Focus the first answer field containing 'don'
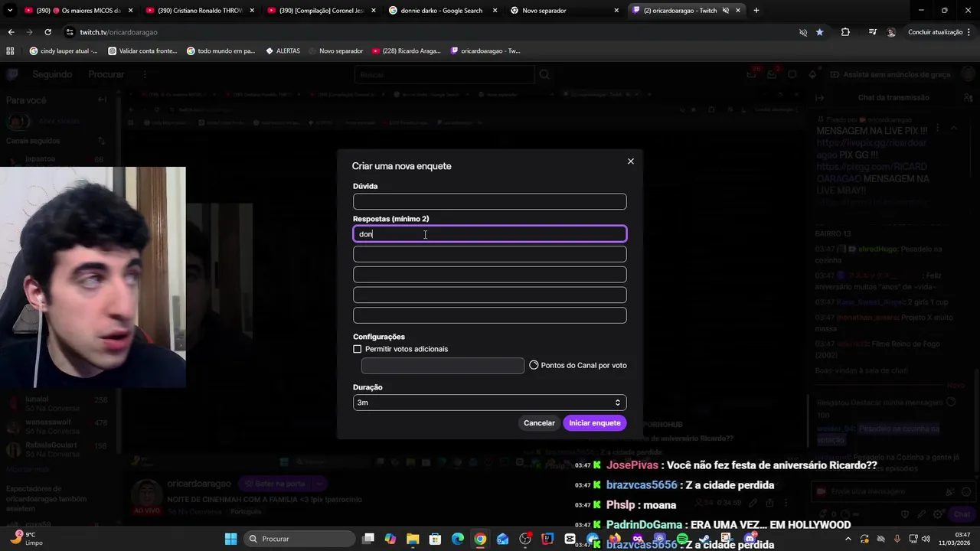The image size is (980, 551). [x=490, y=234]
